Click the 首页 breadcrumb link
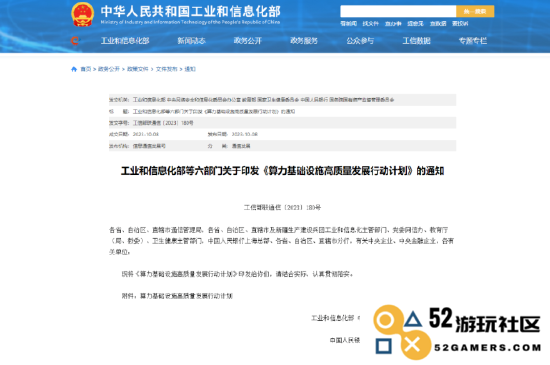 86,69
